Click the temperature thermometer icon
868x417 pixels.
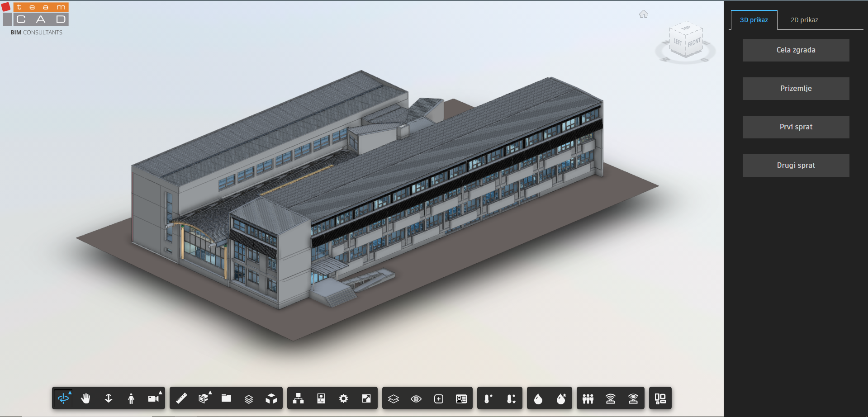(488, 398)
